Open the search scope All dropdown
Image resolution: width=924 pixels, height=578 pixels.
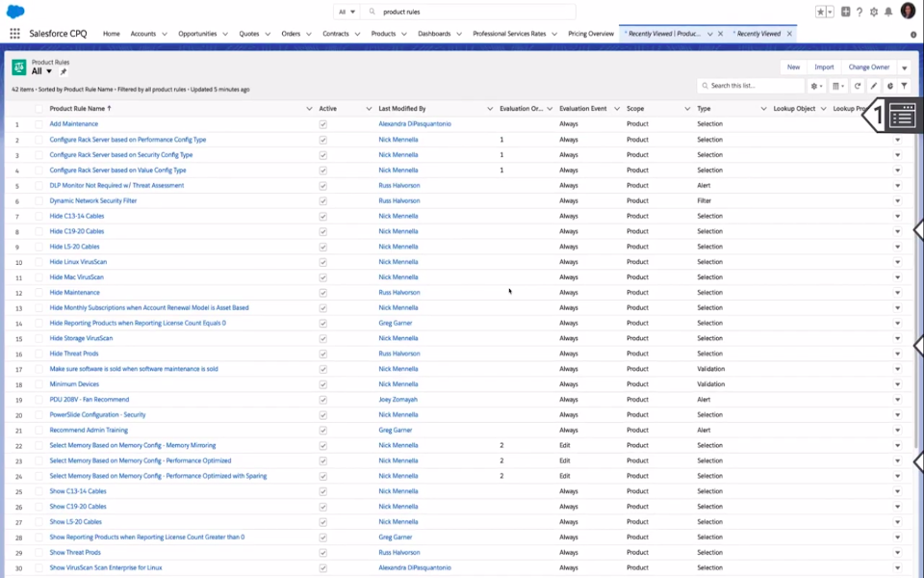coord(346,12)
